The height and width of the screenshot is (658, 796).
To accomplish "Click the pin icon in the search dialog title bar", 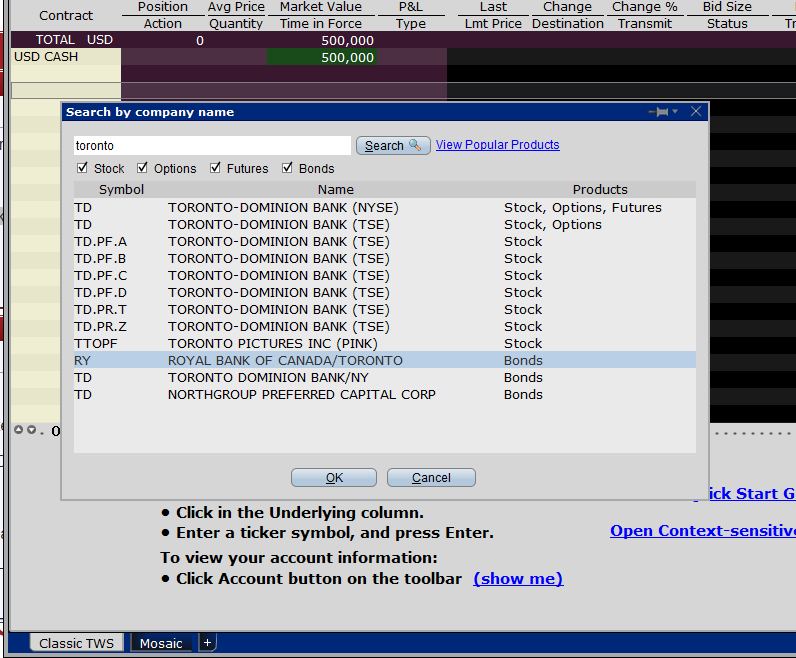I will [x=659, y=112].
